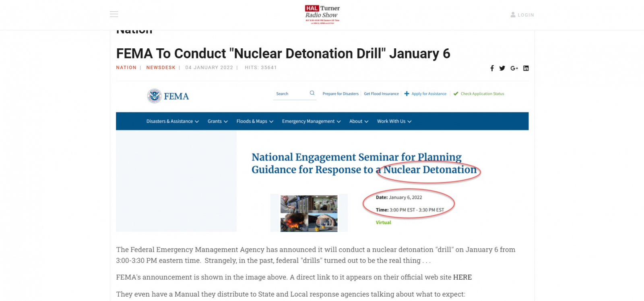Click the paragraph starting "The Federal Emergency Management"
Image resolution: width=644 pixels, height=301 pixels.
tap(316, 255)
